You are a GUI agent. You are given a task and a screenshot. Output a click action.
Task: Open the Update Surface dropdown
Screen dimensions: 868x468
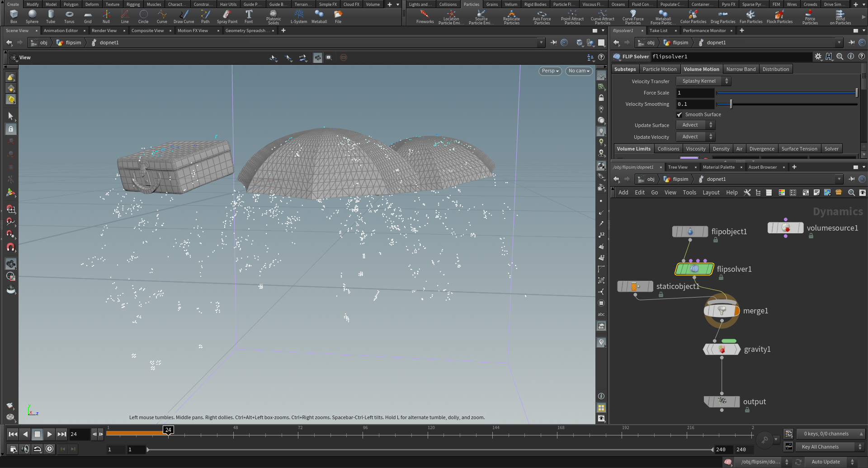point(695,125)
